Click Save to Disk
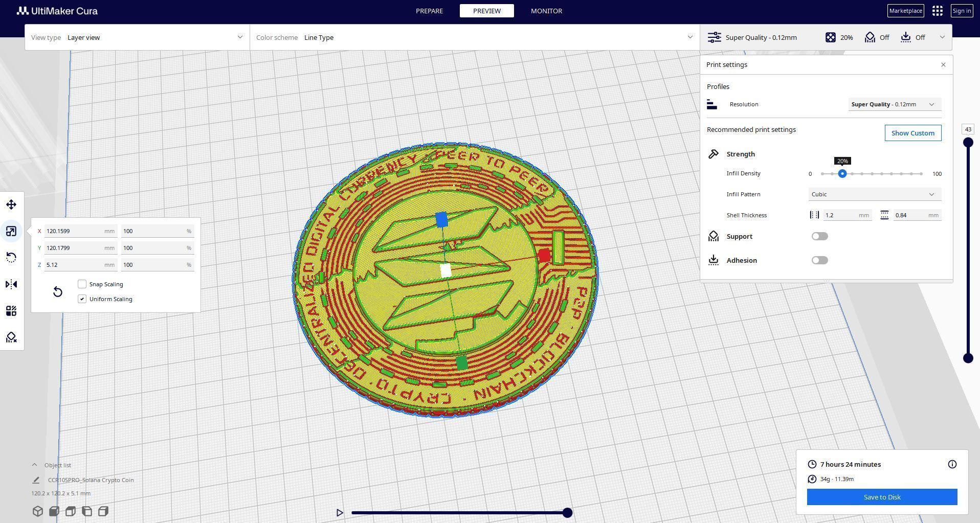Viewport: 980px width, 523px height. [x=882, y=497]
